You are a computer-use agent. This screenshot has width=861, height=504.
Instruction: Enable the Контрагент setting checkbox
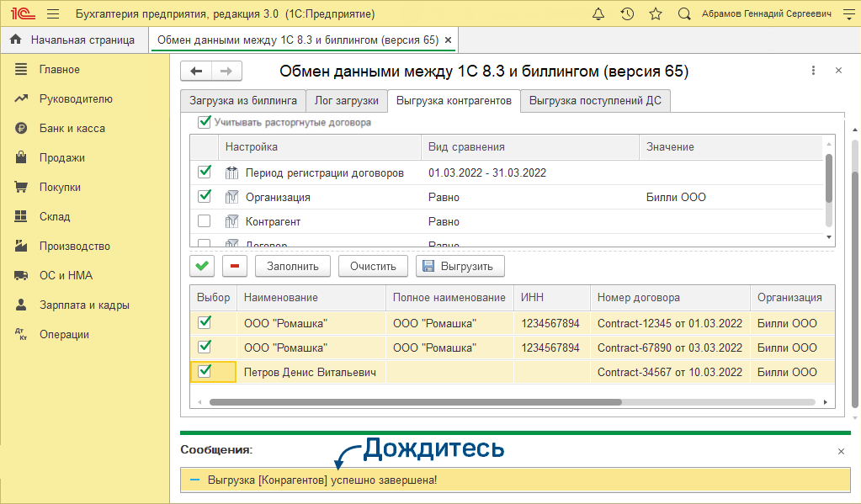tap(204, 221)
